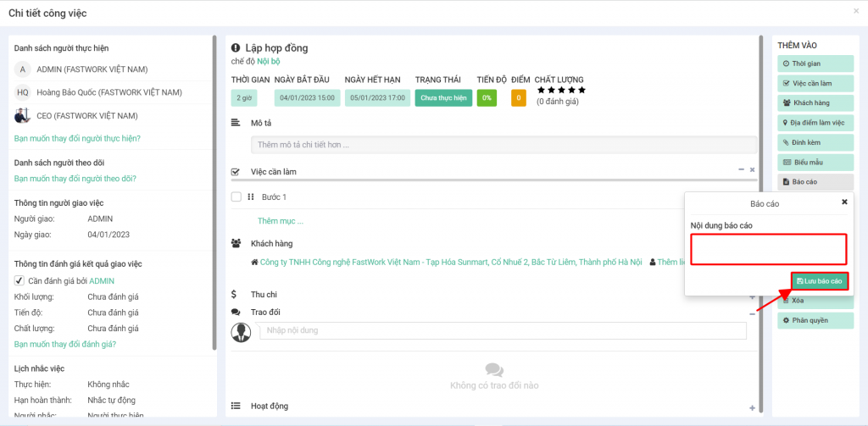Click Bạn muốn thay đổi người thực hiện link
This screenshot has height=426, width=868.
[x=77, y=138]
